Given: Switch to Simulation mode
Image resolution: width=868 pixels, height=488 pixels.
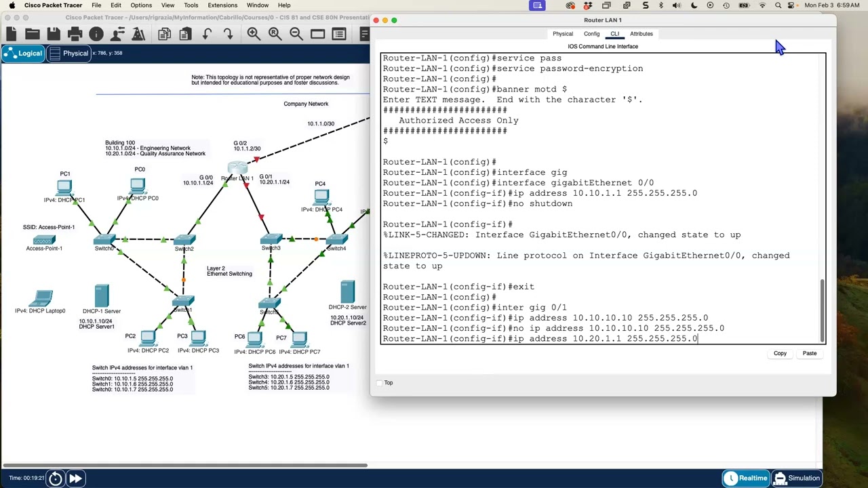Looking at the screenshot, I should tap(797, 479).
